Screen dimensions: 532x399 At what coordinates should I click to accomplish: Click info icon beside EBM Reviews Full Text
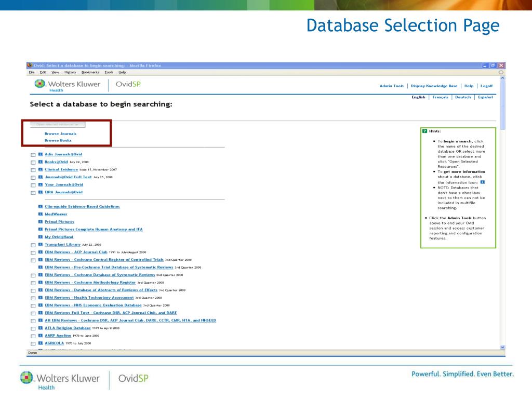click(x=41, y=313)
